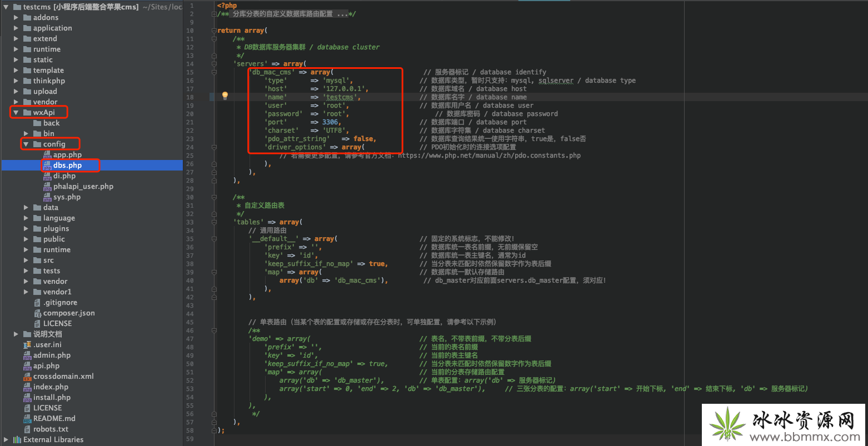
Task: Click the composer.json file icon
Action: click(x=38, y=313)
